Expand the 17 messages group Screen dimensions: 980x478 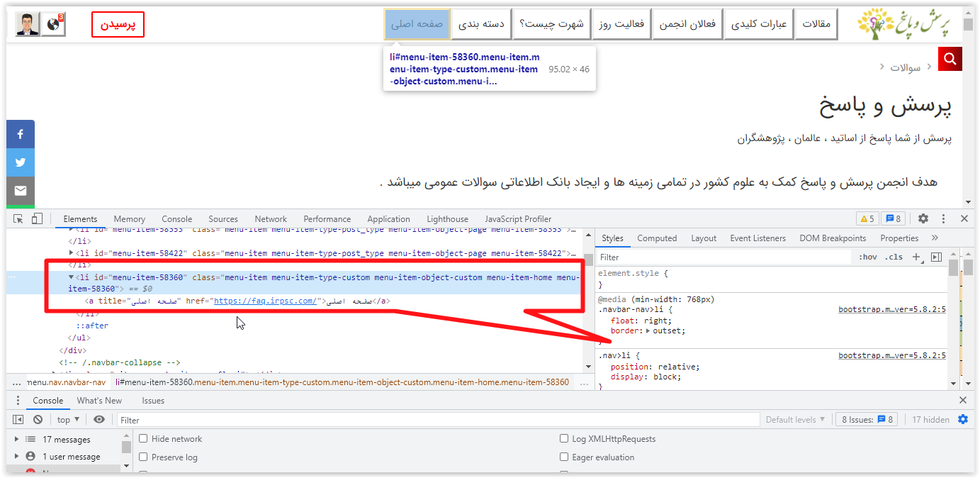click(17, 440)
